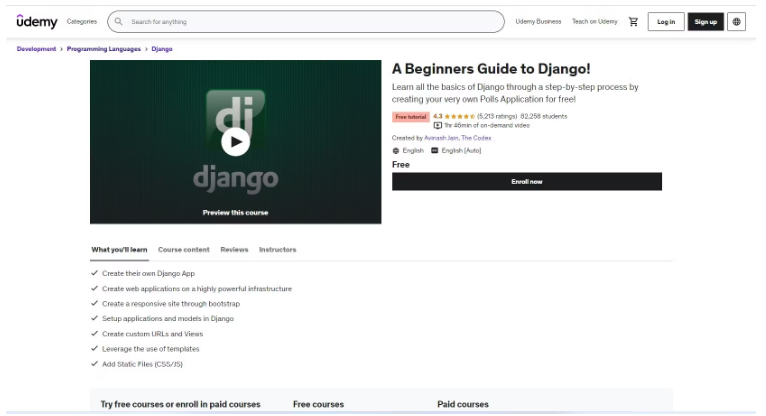Go to Django breadcrumb
The width and height of the screenshot is (766, 416).
(162, 49)
